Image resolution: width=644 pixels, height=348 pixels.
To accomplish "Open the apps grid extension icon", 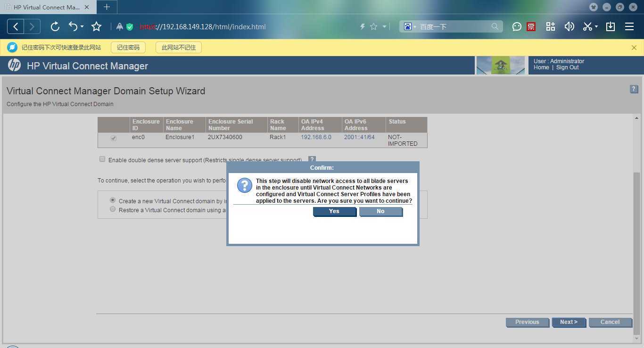I will click(x=551, y=27).
